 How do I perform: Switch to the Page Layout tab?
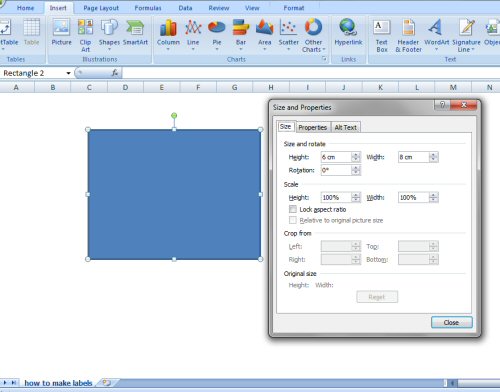pyautogui.click(x=101, y=8)
